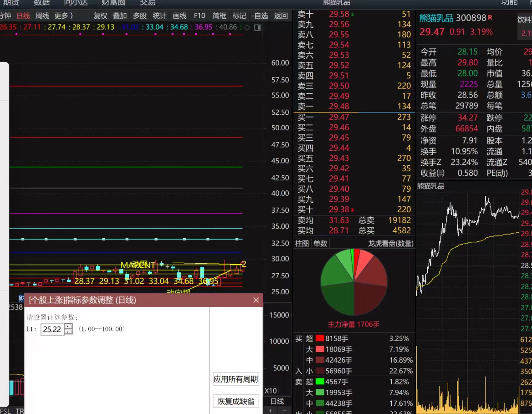Click the L1 parameter input field
This screenshot has height=414, width=532.
(x=52, y=329)
